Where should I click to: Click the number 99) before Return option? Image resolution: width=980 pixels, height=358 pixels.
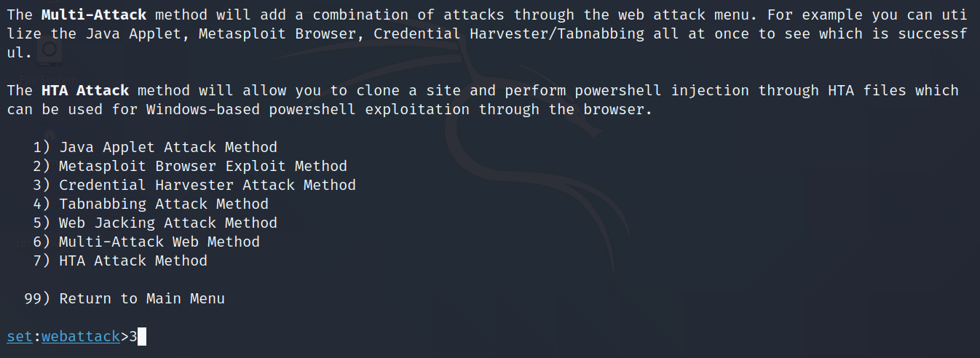(x=37, y=299)
